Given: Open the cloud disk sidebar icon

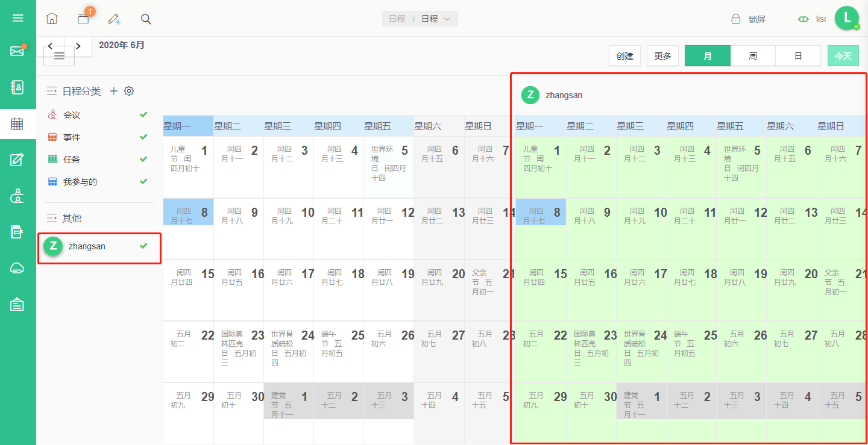Looking at the screenshot, I should click(17, 268).
